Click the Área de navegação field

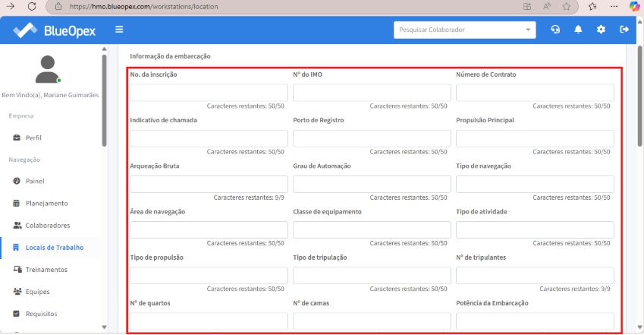tap(209, 229)
